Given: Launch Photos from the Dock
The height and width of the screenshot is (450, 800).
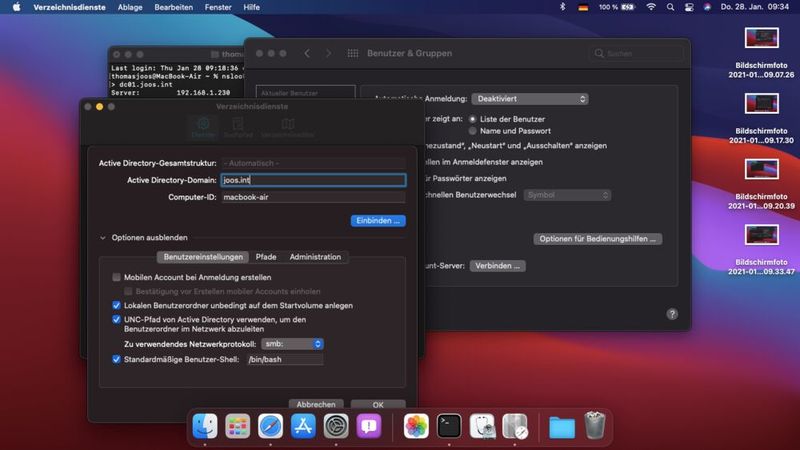Looking at the screenshot, I should tap(416, 426).
